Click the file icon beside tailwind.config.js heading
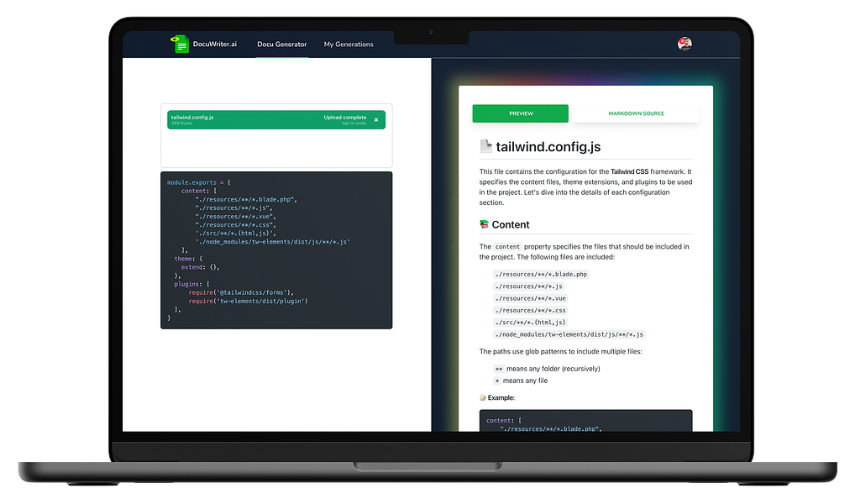The height and width of the screenshot is (504, 855). click(485, 146)
